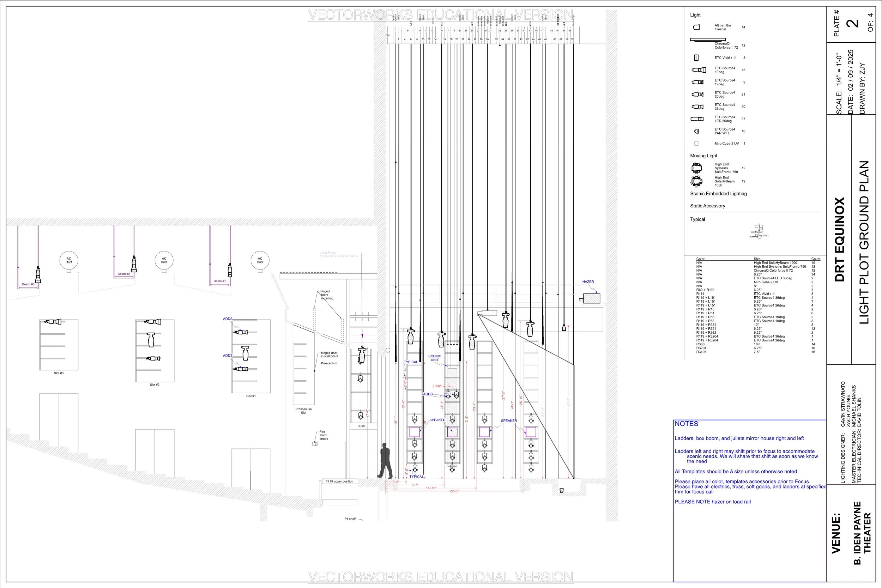Viewport: 882px width, 588px height.
Task: Click the ETC Source4 PAR WFL symbol
Action: [697, 131]
